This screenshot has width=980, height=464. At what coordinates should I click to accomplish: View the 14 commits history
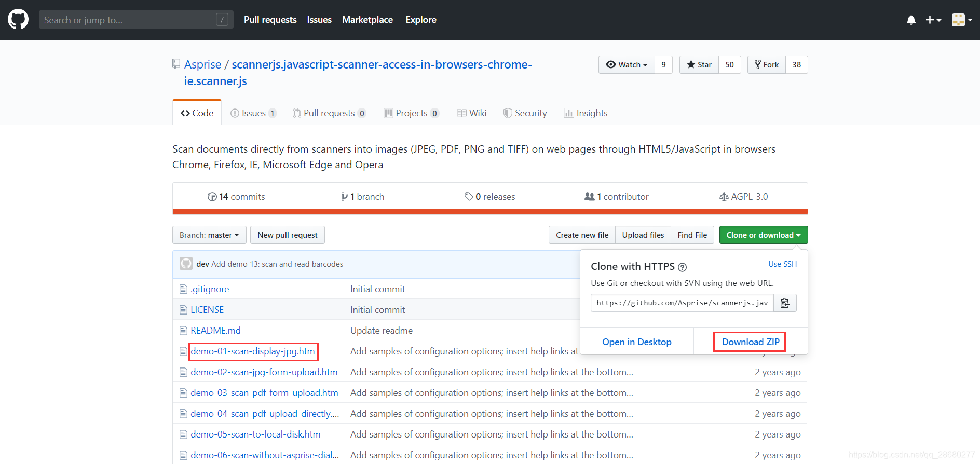tap(236, 197)
